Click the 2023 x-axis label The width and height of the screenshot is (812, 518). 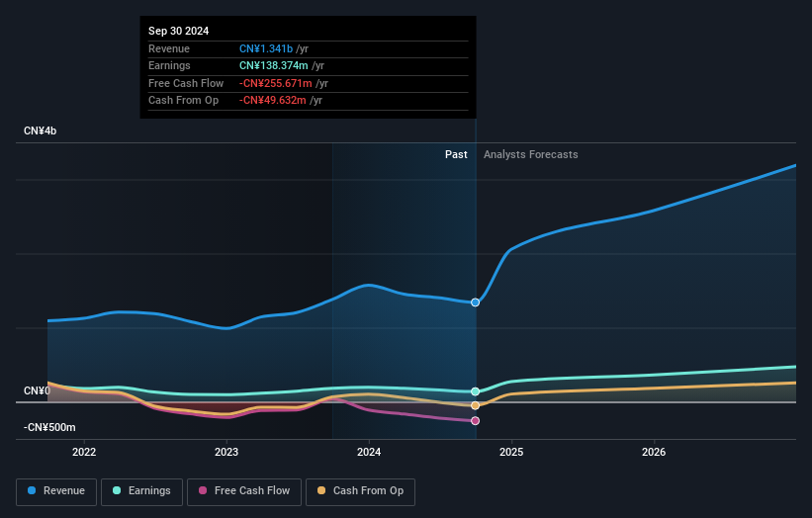(226, 452)
